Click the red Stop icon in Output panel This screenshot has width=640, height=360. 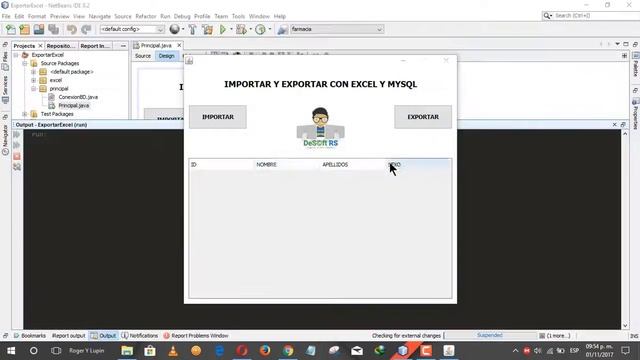(x=17, y=156)
